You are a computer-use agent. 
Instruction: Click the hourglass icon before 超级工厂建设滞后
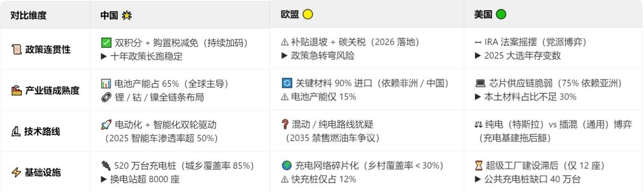[x=479, y=166]
